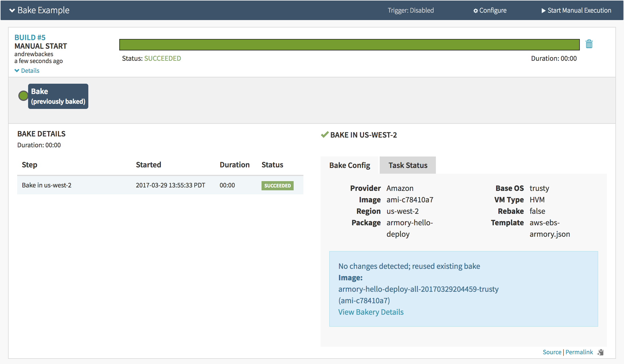Collapse the Details chevron under build

tap(17, 71)
